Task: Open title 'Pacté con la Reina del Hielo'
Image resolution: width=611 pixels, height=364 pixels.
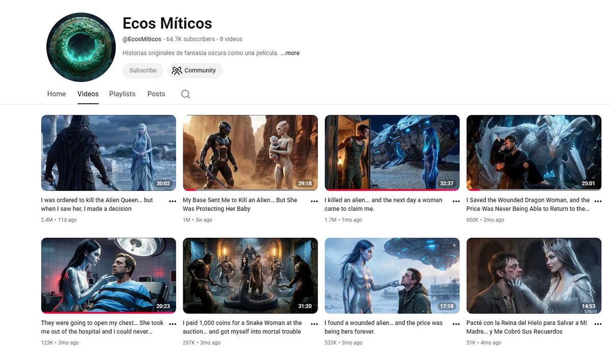Action: point(526,327)
